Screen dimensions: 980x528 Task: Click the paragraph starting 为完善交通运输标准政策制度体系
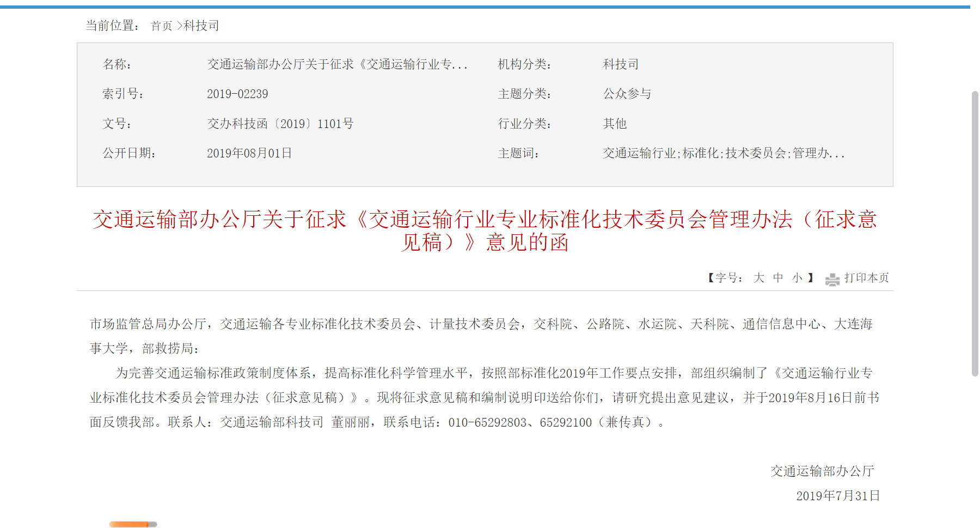pyautogui.click(x=485, y=398)
